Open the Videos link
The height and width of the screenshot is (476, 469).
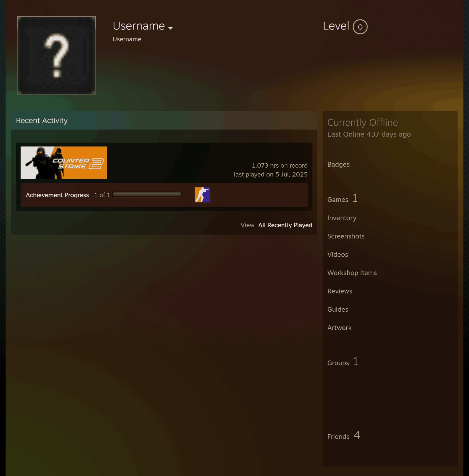point(338,255)
